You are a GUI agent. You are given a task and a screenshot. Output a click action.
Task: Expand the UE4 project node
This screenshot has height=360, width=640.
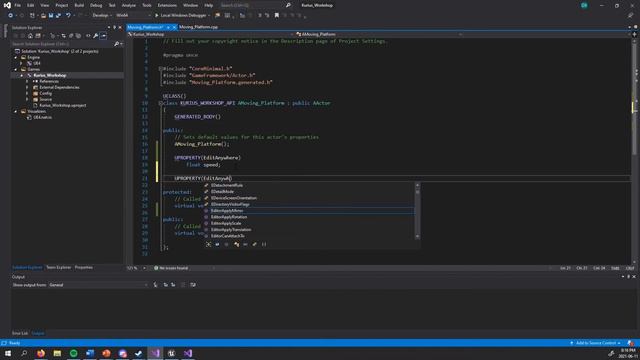pyautogui.click(x=22, y=63)
